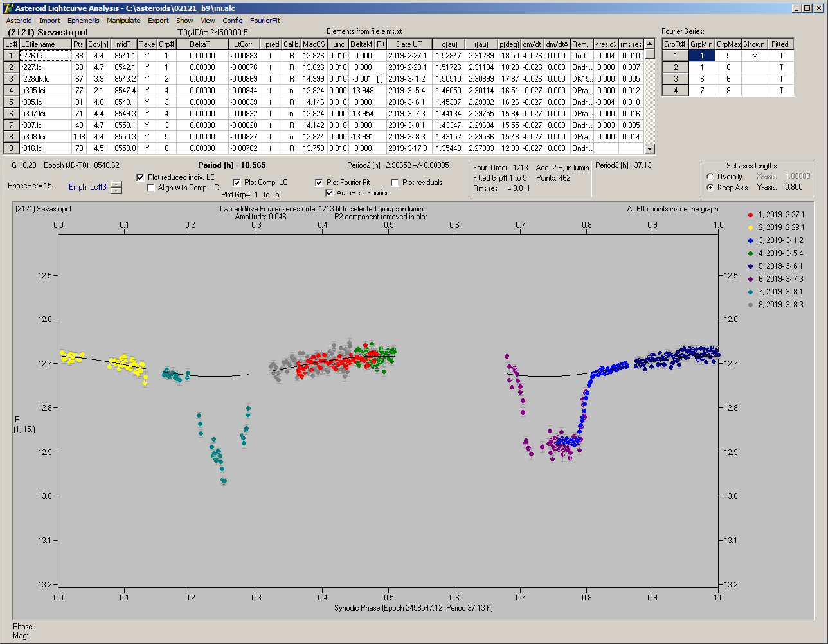Select the r227.lc filename cell
Viewport: 828px width, 644px height.
pos(45,67)
